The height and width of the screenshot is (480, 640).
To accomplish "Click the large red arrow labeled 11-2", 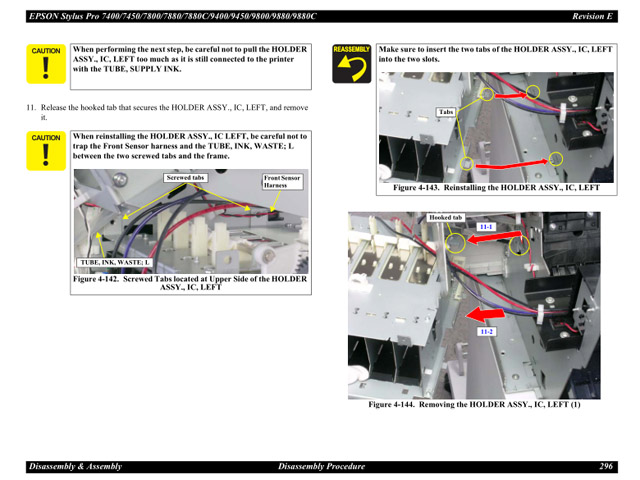I will click(488, 318).
